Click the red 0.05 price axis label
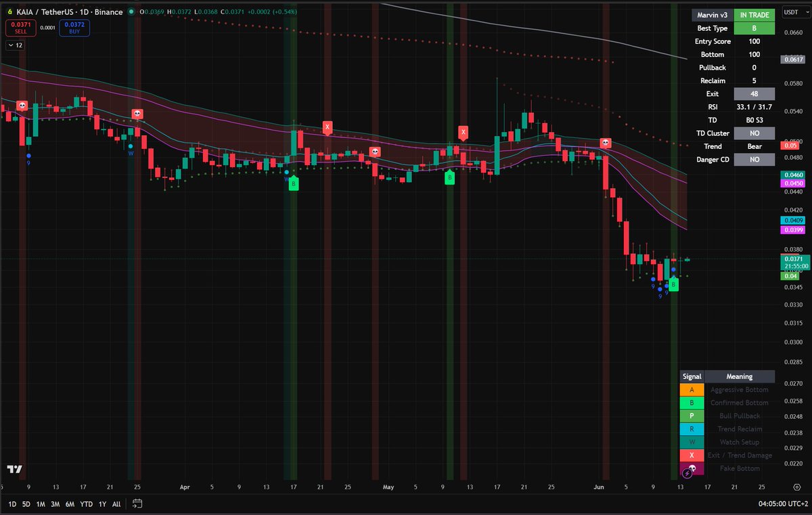This screenshot has width=812, height=515. coord(790,145)
